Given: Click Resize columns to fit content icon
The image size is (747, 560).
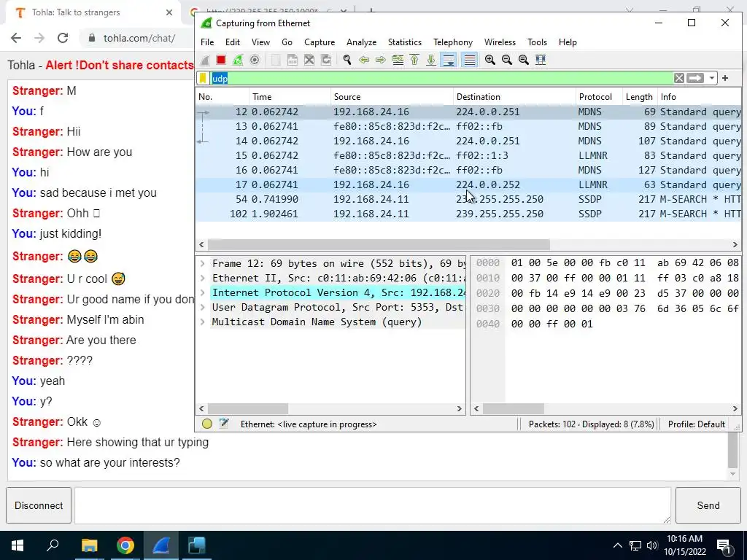Looking at the screenshot, I should point(541,60).
